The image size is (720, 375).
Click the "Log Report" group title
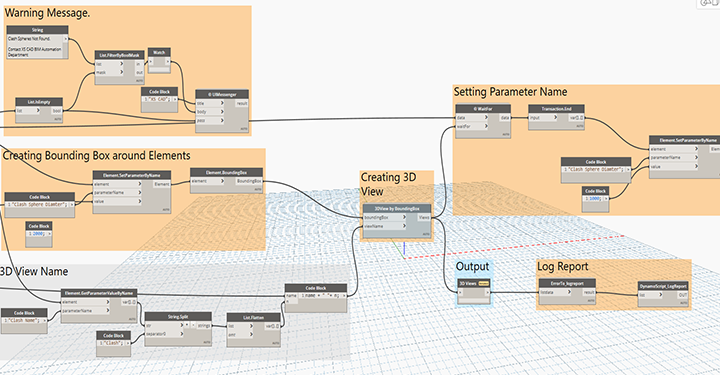point(562,266)
